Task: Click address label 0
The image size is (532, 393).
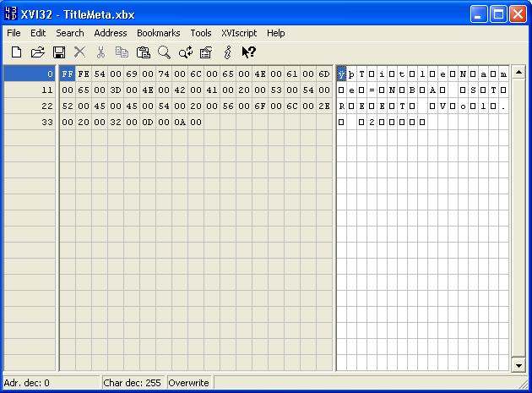Action: pos(30,74)
